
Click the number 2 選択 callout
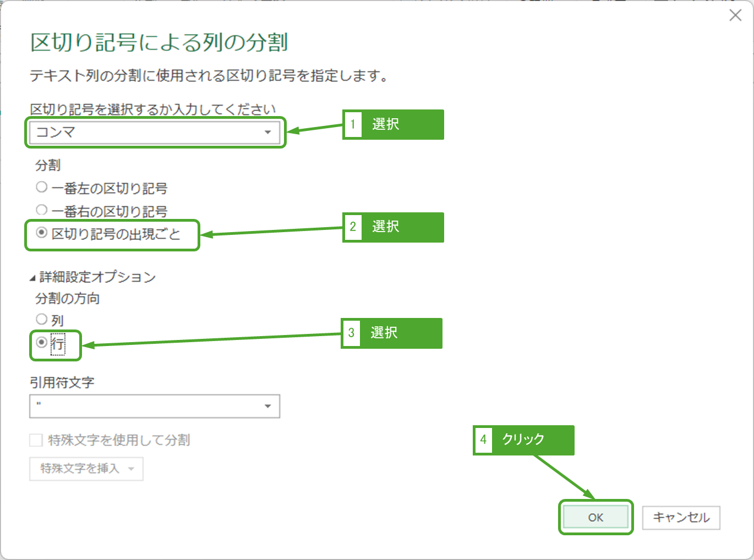pyautogui.click(x=393, y=227)
